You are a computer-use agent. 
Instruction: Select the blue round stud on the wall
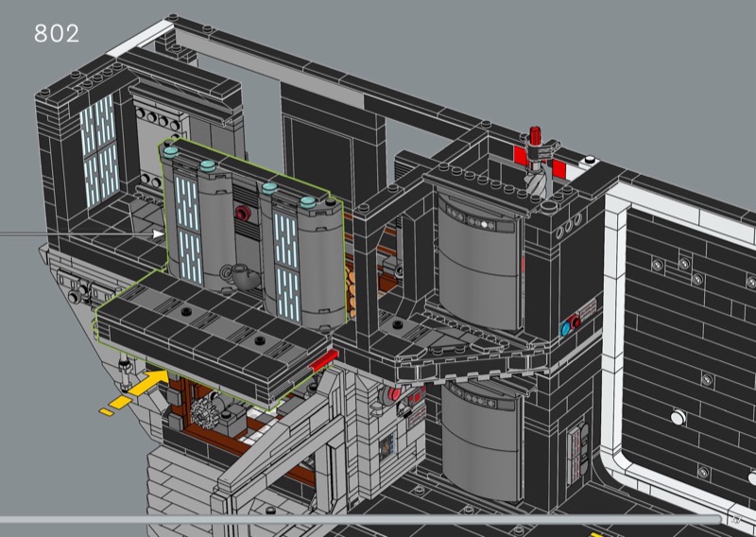coord(566,328)
